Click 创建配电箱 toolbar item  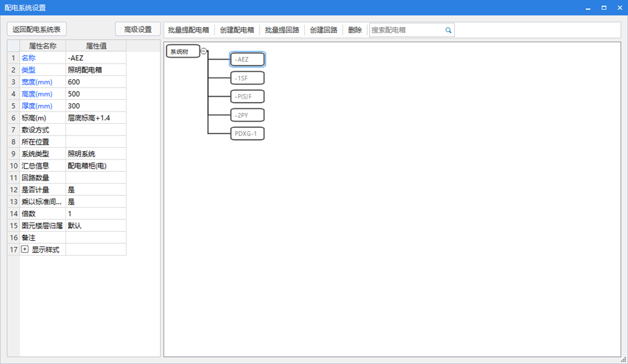point(237,30)
